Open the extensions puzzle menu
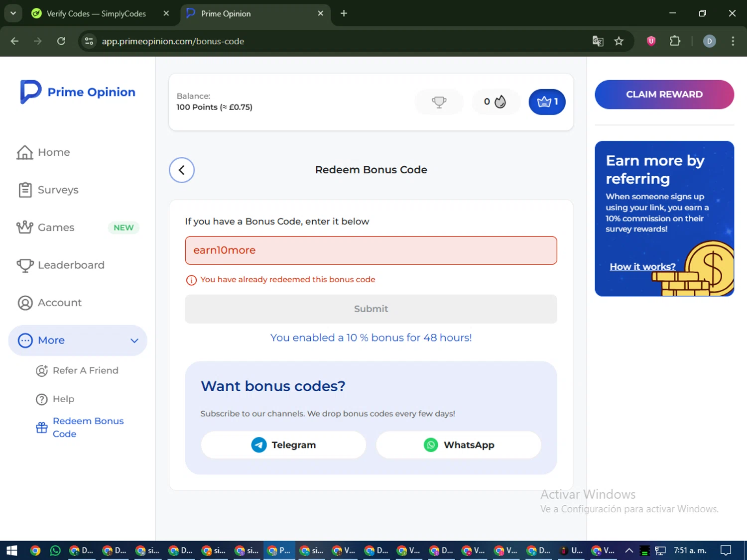The image size is (747, 560). (x=675, y=41)
